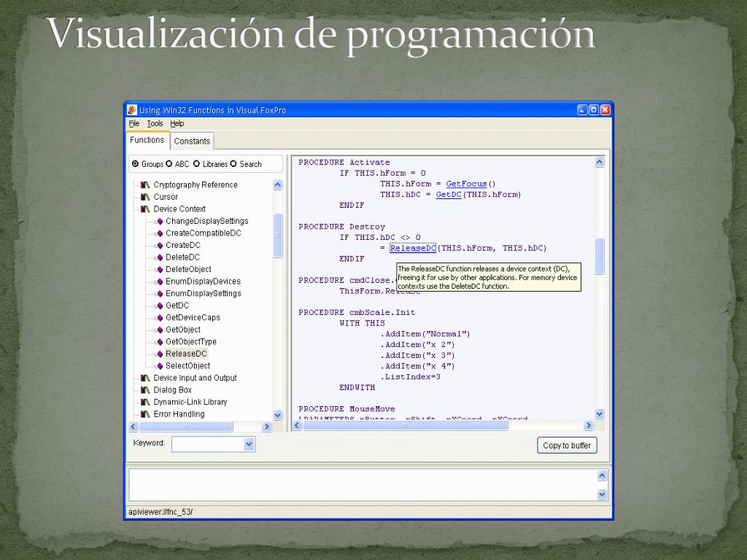Click the 'PROCEDURE cmbScale.Init' code line
Image resolution: width=747 pixels, height=560 pixels.
pyautogui.click(x=357, y=312)
